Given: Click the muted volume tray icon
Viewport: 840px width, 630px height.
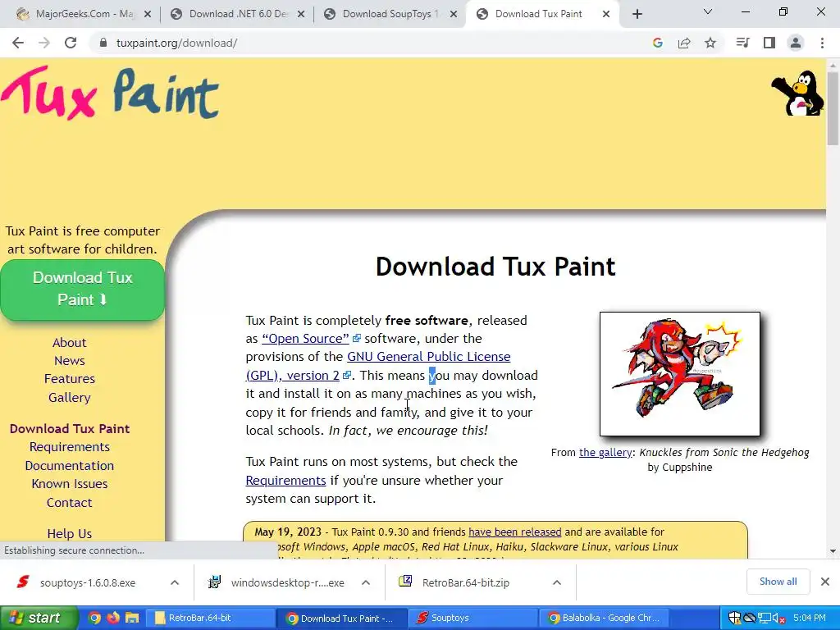Looking at the screenshot, I should point(778,619).
